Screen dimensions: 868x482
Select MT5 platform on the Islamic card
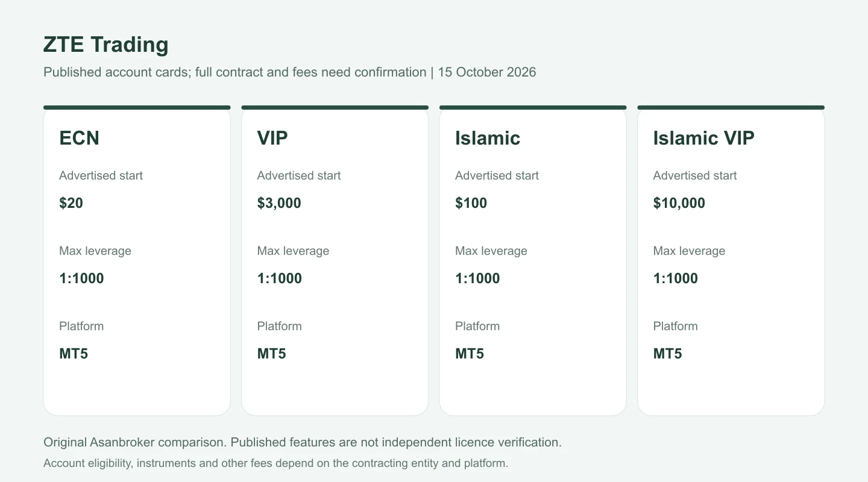tap(470, 354)
